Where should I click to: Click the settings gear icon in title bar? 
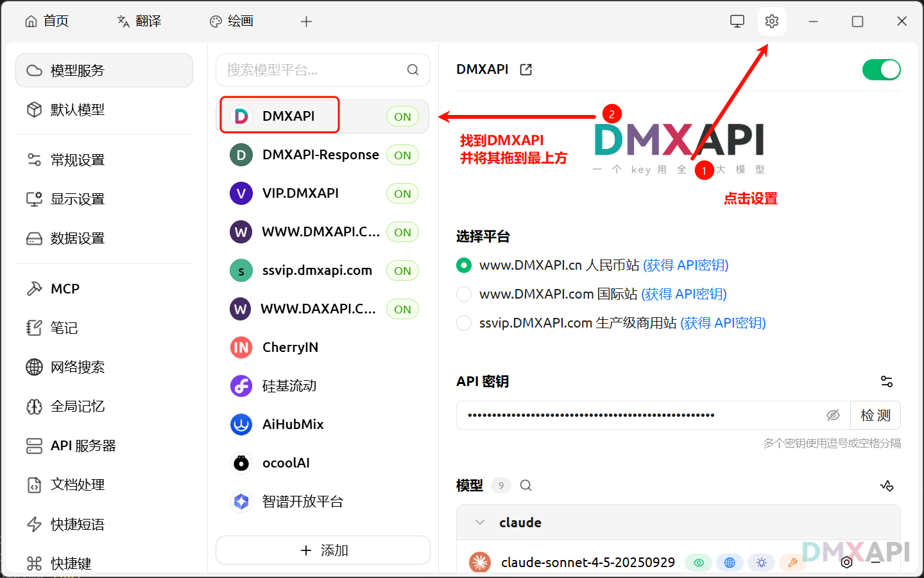pyautogui.click(x=771, y=21)
